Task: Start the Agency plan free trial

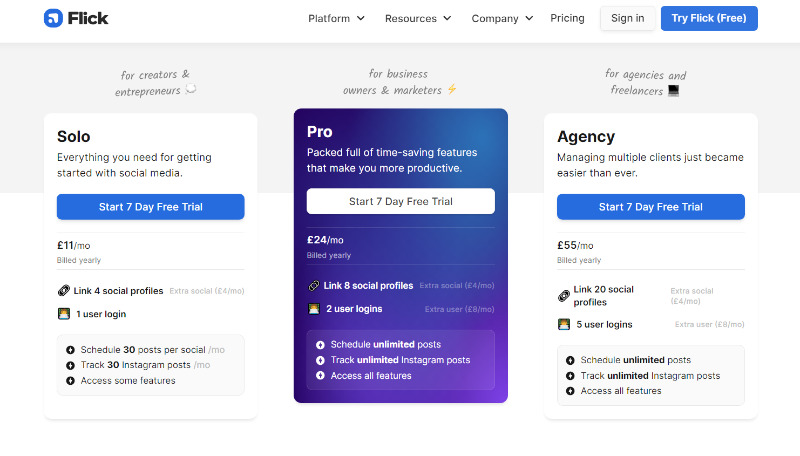Action: [x=650, y=207]
